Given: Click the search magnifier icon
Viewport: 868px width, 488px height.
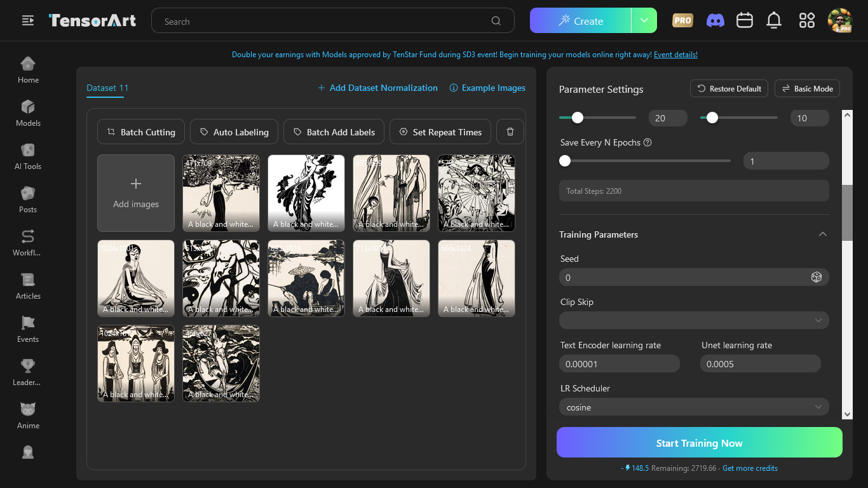Looking at the screenshot, I should pyautogui.click(x=496, y=21).
